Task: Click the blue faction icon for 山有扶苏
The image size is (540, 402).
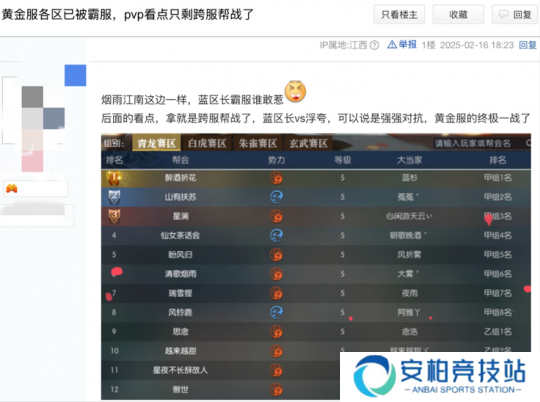Action: pos(276,197)
